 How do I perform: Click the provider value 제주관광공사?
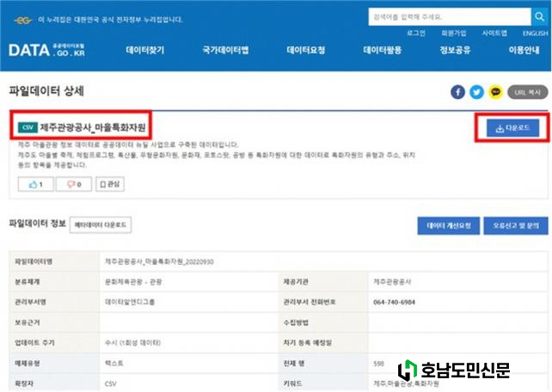click(x=392, y=282)
